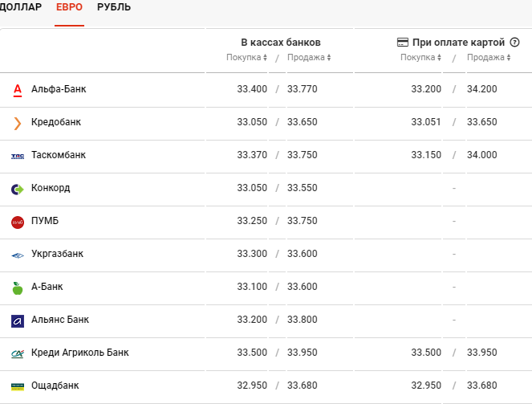Open the Ощадбанк bank link
Image resolution: width=532 pixels, height=404 pixels.
(x=57, y=386)
